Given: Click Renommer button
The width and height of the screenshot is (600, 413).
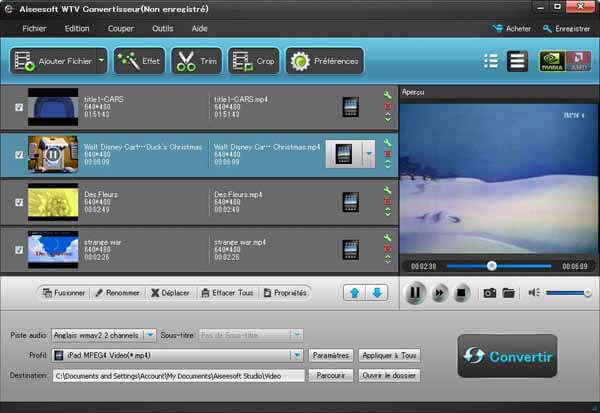Looking at the screenshot, I should click(x=117, y=293).
